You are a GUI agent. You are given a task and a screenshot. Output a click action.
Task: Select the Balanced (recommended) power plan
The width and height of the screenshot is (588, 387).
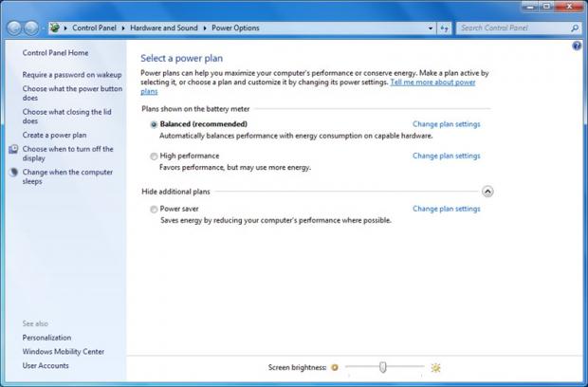[x=154, y=124]
